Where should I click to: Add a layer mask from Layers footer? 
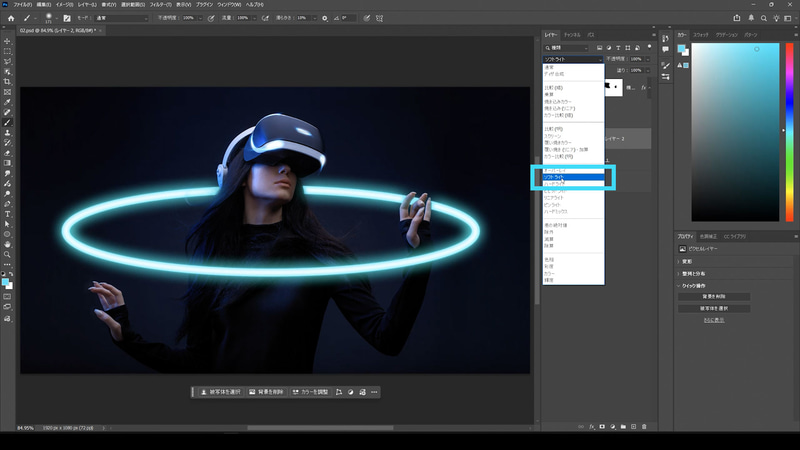(x=603, y=426)
